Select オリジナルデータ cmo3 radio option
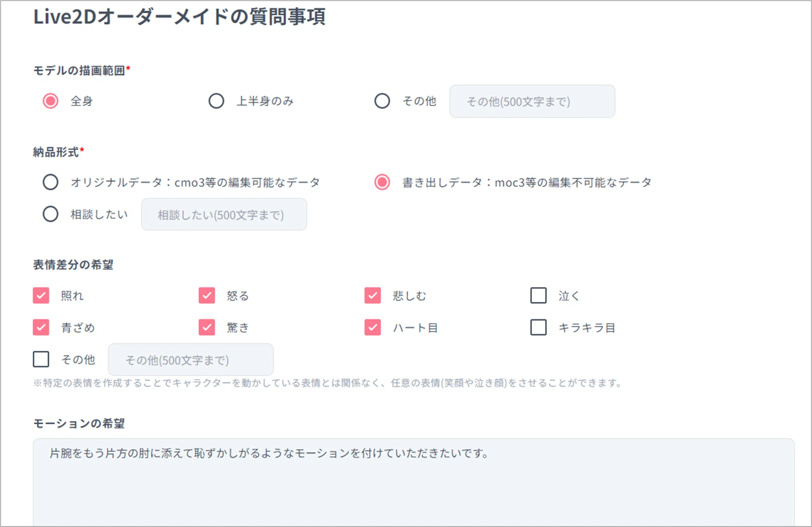Viewport: 812px width, 527px height. (50, 182)
